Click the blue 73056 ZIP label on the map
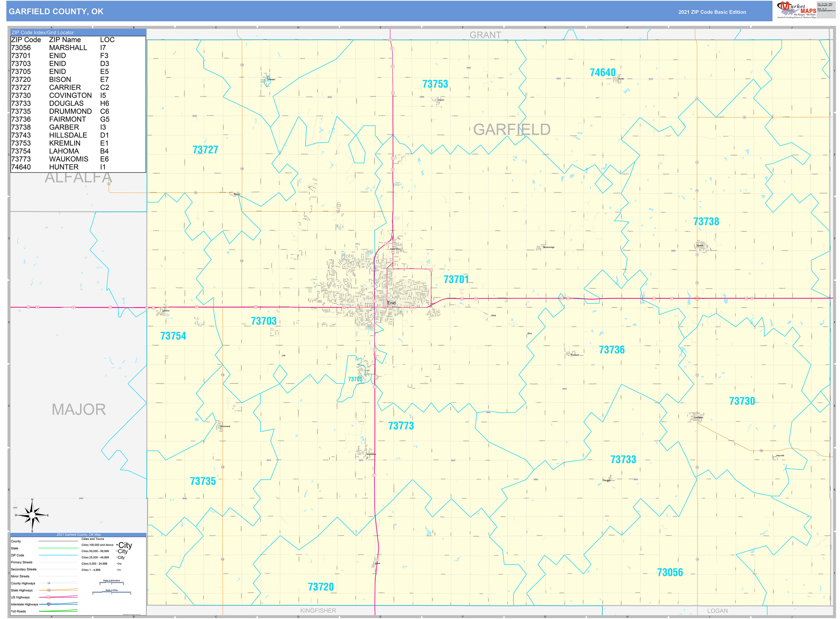This screenshot has width=840, height=619. pyautogui.click(x=670, y=573)
